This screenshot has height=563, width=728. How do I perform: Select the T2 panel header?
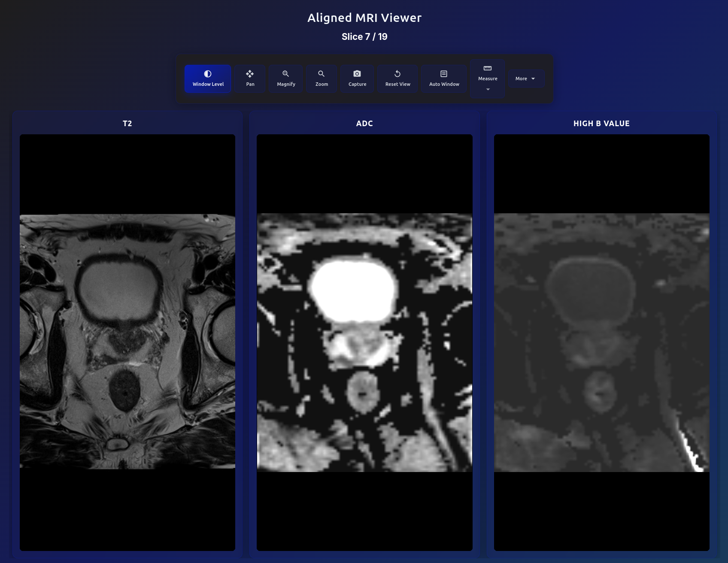click(127, 124)
